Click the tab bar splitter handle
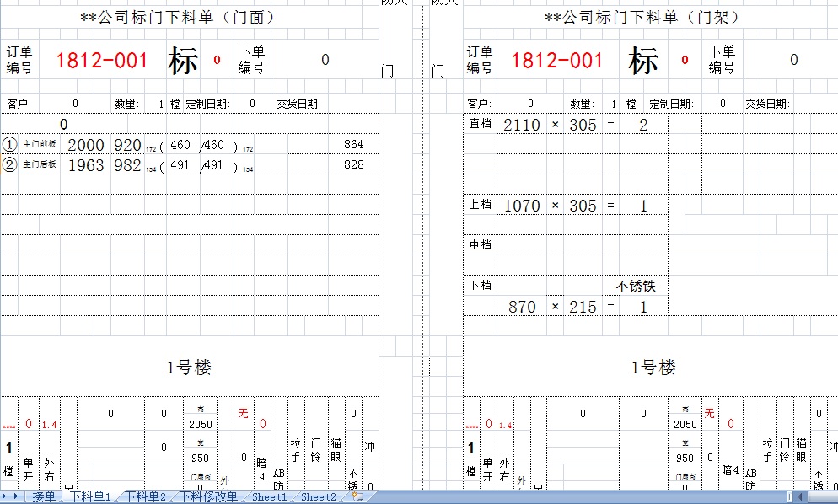Viewport: 838px width, 504px height. (x=789, y=497)
